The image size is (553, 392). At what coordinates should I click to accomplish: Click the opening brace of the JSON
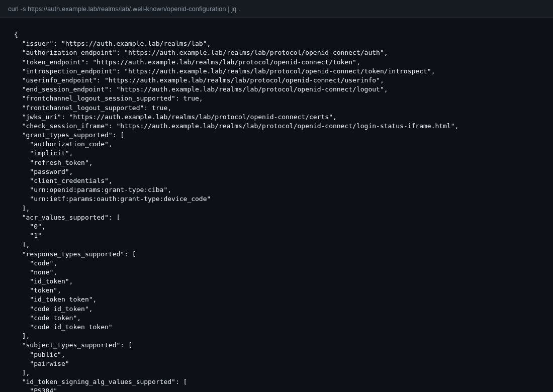point(16,34)
